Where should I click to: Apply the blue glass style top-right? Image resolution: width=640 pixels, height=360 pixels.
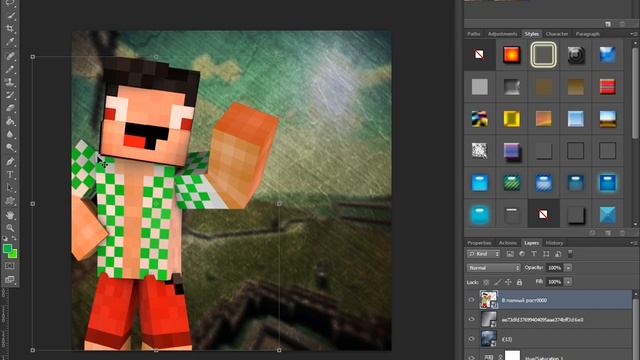coord(607,54)
